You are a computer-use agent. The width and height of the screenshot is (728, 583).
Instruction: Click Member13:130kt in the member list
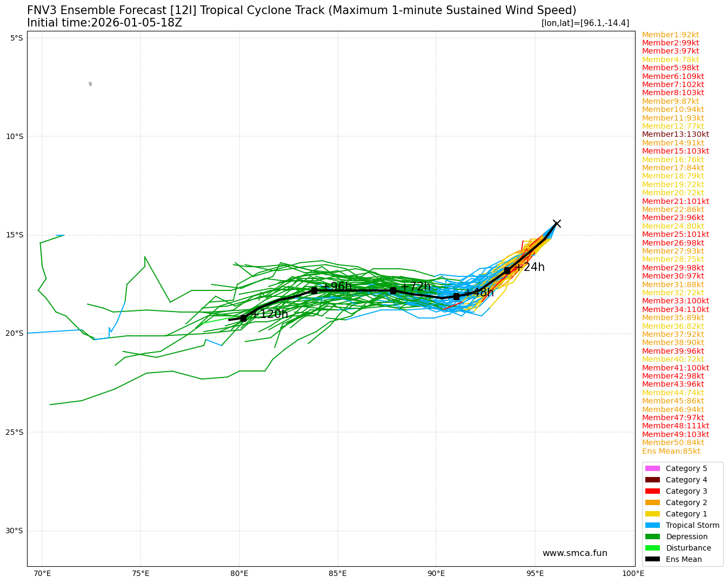pos(676,134)
